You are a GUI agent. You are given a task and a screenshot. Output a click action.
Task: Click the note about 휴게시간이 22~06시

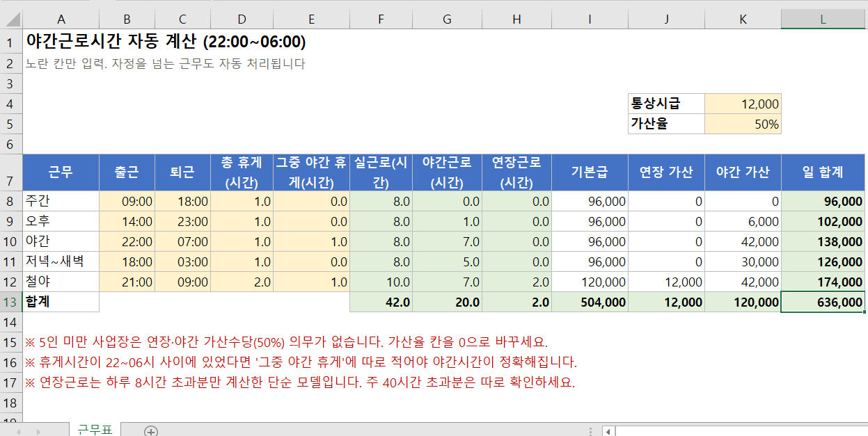[301, 363]
